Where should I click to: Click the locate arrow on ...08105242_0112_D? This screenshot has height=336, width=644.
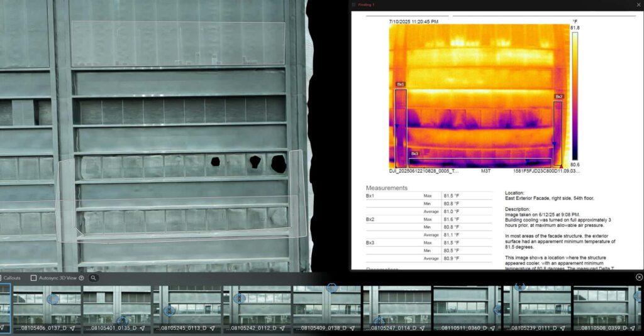coord(282,328)
